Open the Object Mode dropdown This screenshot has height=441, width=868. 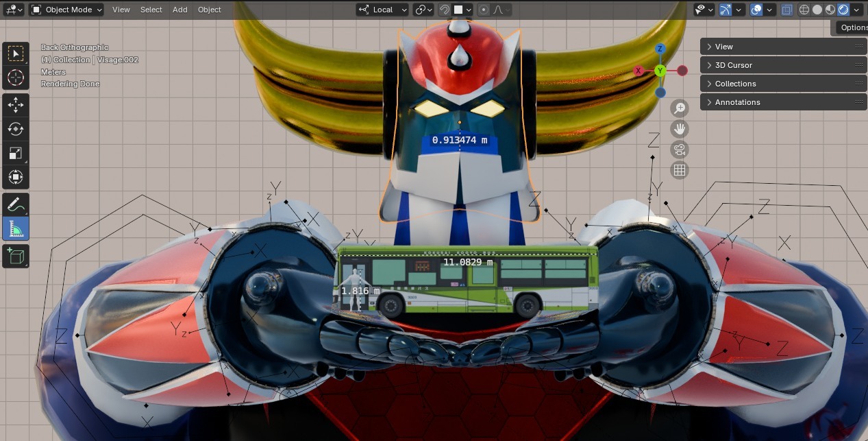(x=66, y=10)
